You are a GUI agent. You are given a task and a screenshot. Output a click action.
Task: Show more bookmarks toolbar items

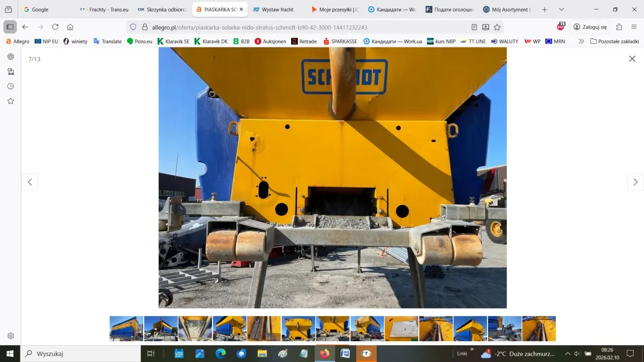(581, 42)
